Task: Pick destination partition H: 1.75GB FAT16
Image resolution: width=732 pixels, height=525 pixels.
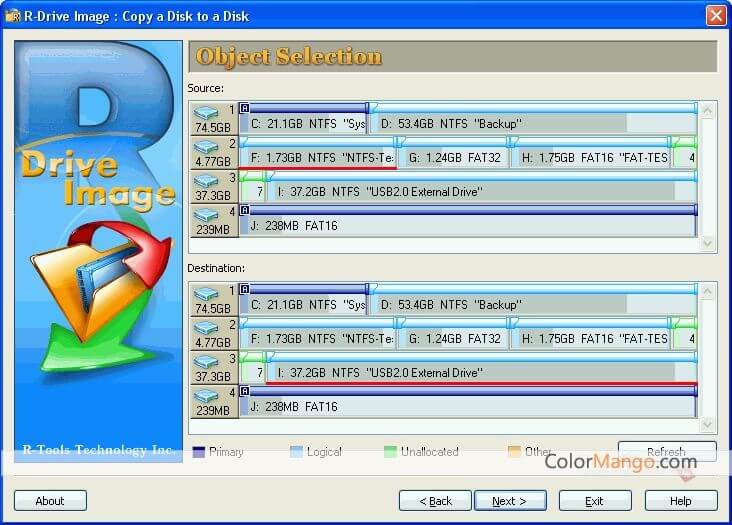Action: click(x=591, y=334)
